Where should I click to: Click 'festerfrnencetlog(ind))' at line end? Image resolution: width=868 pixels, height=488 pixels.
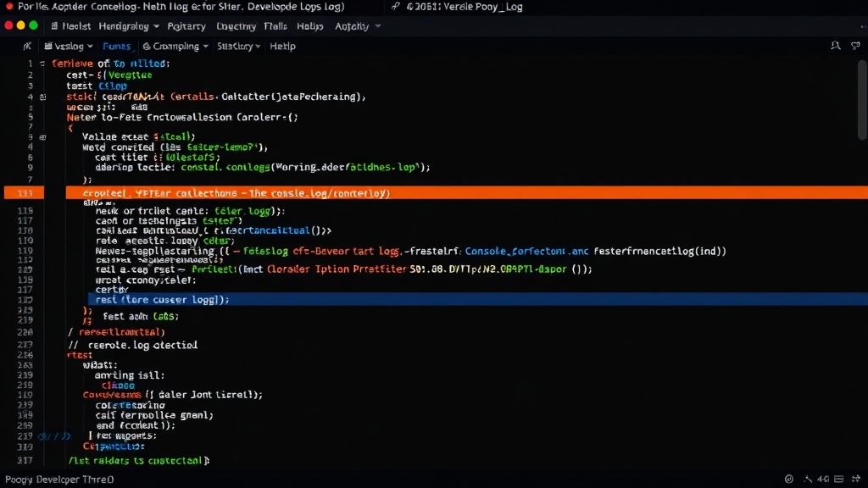pos(659,251)
